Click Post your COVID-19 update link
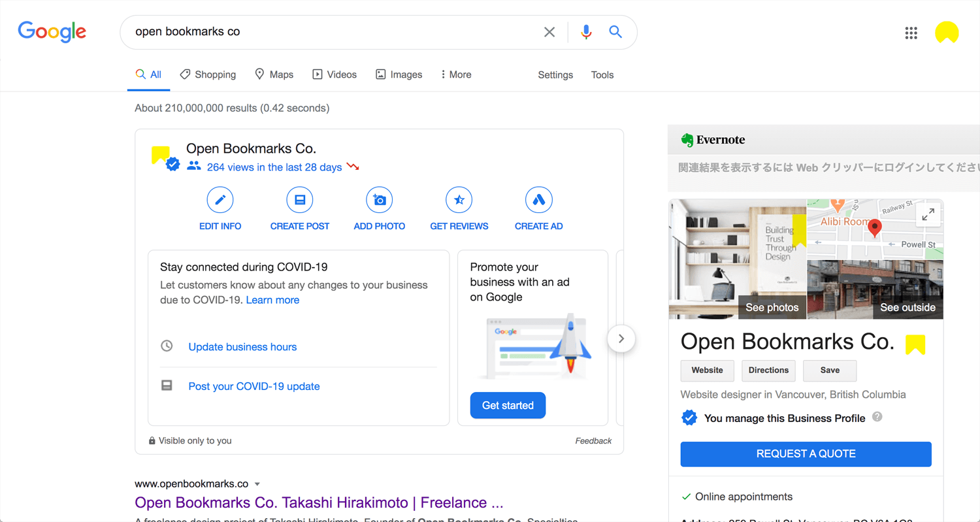Screen dimensions: 980x522 [254, 386]
